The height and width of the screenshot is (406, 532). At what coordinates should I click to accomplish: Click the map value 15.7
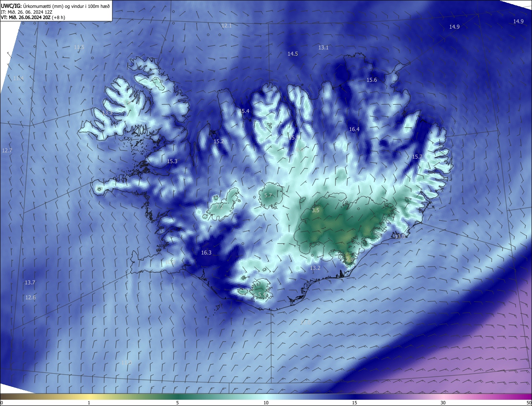(x=417, y=157)
